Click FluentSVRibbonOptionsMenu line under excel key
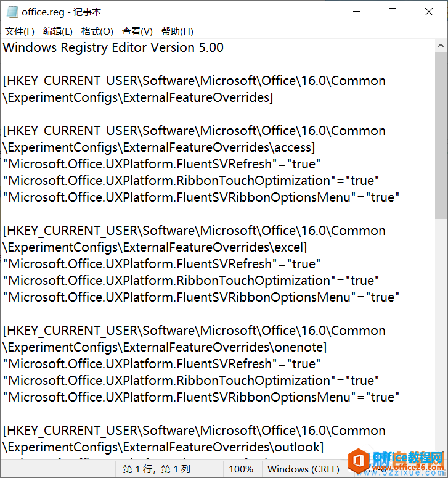Image resolution: width=448 pixels, height=478 pixels. pyautogui.click(x=201, y=297)
